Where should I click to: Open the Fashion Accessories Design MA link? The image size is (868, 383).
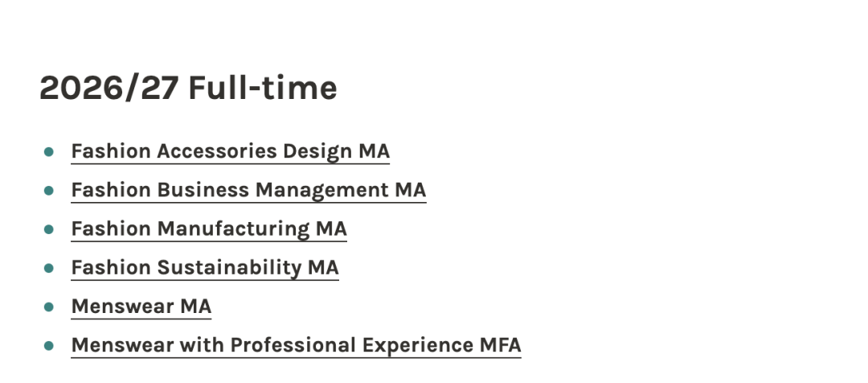click(x=230, y=151)
